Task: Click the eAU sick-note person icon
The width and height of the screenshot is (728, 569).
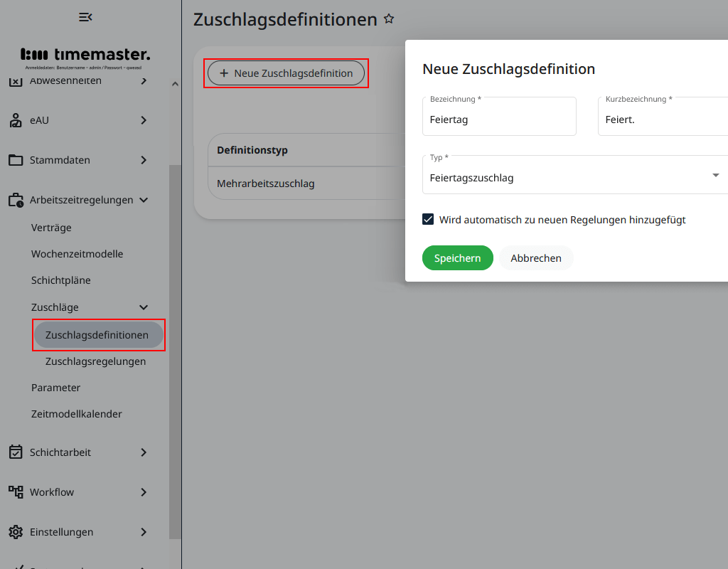Action: coord(16,120)
